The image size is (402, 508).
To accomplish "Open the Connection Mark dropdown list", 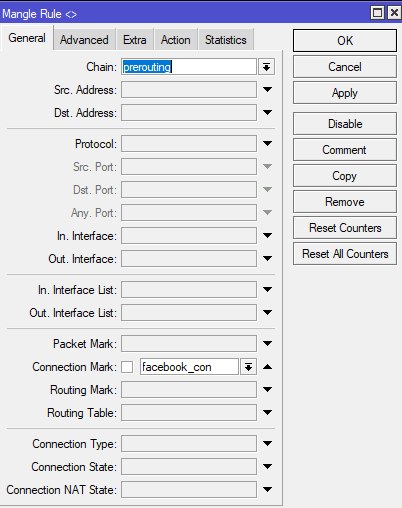I will [x=248, y=367].
